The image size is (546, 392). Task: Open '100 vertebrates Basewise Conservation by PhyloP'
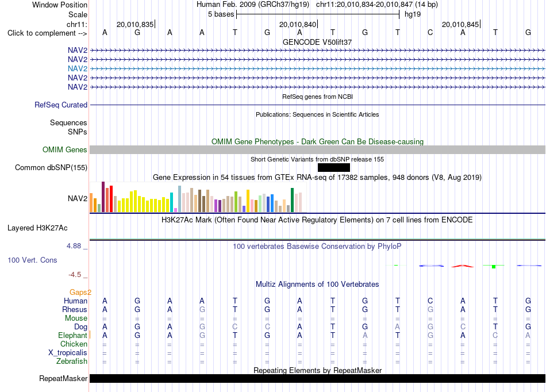(x=317, y=247)
